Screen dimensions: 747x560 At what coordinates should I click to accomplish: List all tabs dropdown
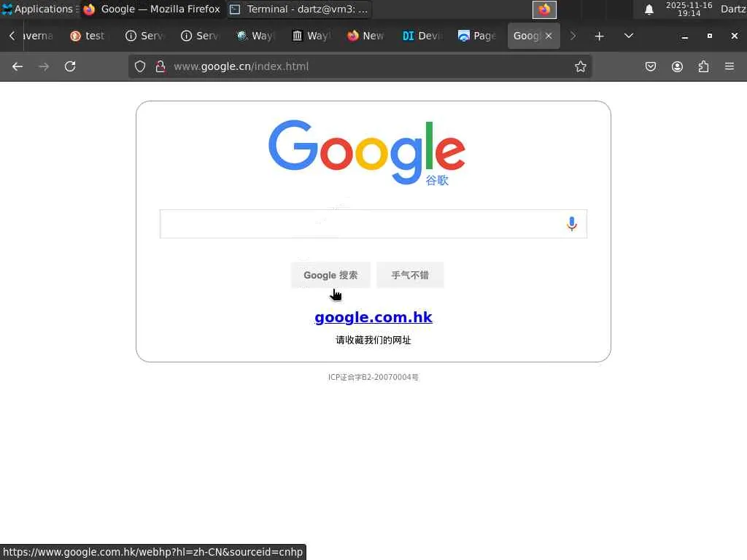click(628, 36)
